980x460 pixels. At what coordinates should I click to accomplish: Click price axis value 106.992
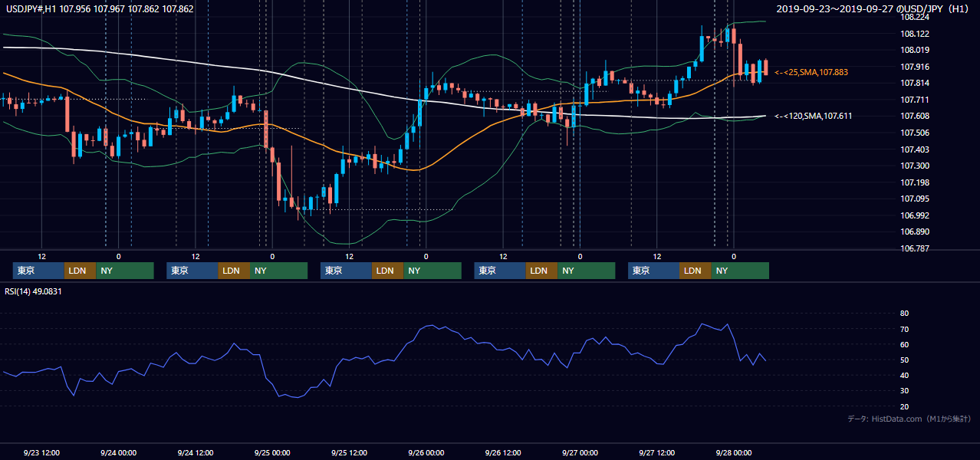915,215
